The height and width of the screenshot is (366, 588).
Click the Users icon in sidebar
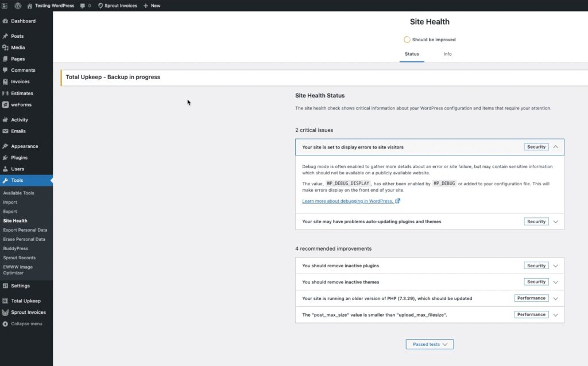tap(5, 169)
